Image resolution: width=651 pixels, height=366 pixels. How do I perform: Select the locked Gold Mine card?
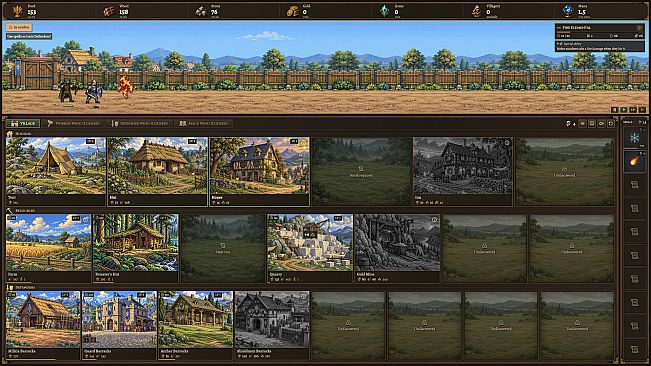(x=397, y=249)
